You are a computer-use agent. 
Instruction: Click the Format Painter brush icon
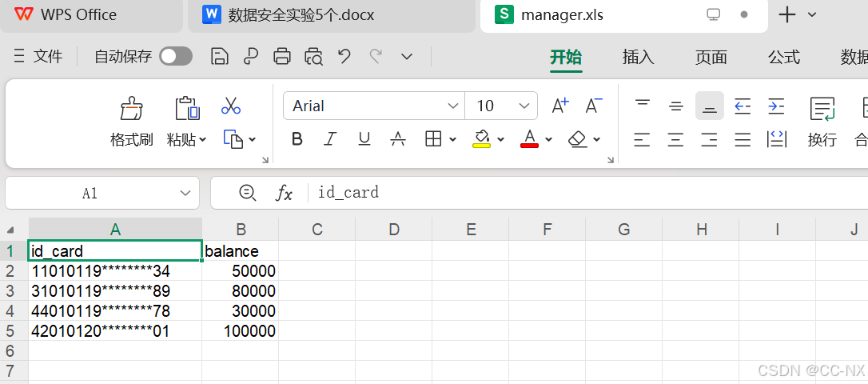[x=131, y=108]
